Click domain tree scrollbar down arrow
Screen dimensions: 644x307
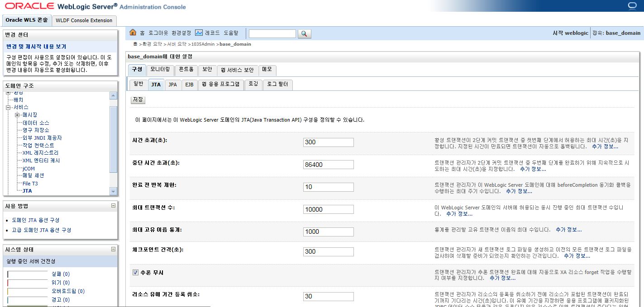[x=113, y=192]
